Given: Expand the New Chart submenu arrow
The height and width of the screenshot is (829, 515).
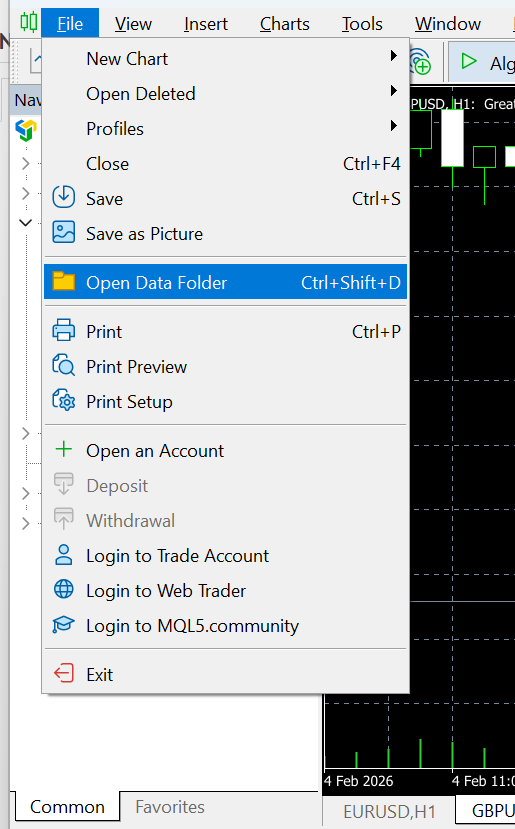Looking at the screenshot, I should [x=393, y=56].
